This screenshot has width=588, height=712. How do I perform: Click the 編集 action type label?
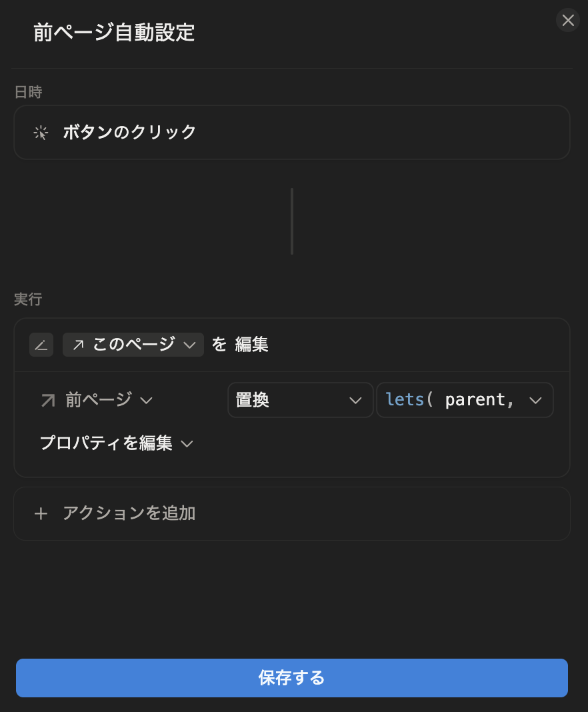coord(251,345)
